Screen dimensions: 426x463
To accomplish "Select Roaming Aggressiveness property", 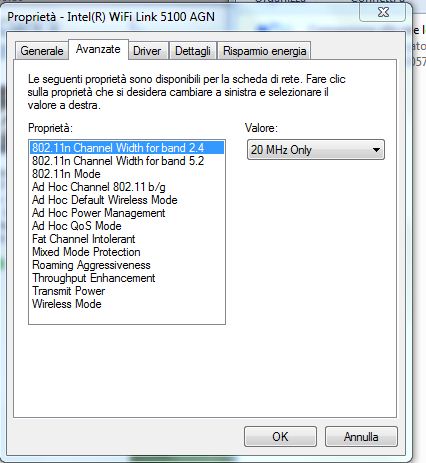I will pyautogui.click(x=127, y=265).
